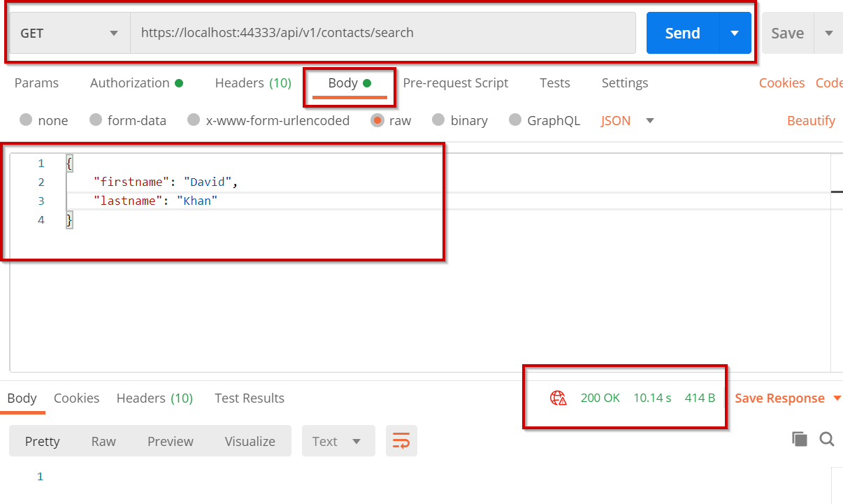
Task: Beautify the JSON body
Action: pyautogui.click(x=811, y=120)
